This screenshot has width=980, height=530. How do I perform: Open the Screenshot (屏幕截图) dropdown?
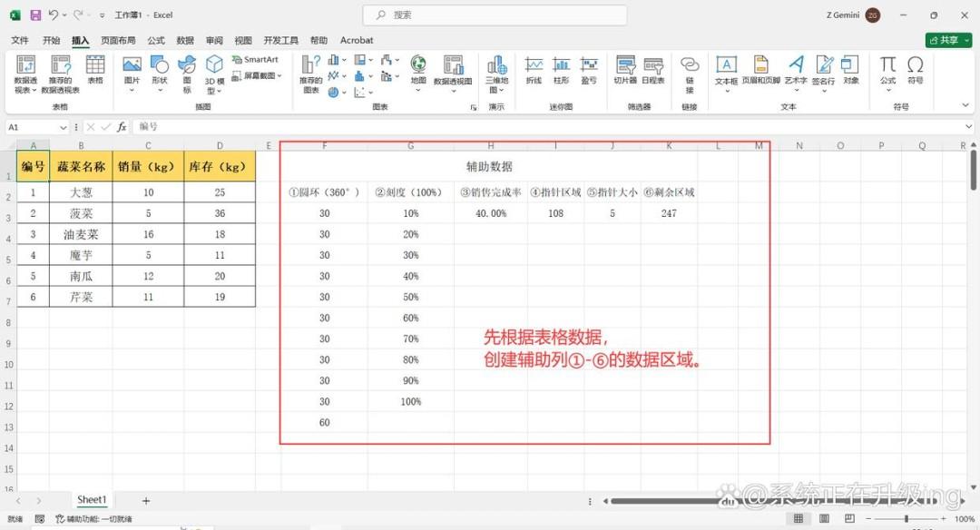257,75
